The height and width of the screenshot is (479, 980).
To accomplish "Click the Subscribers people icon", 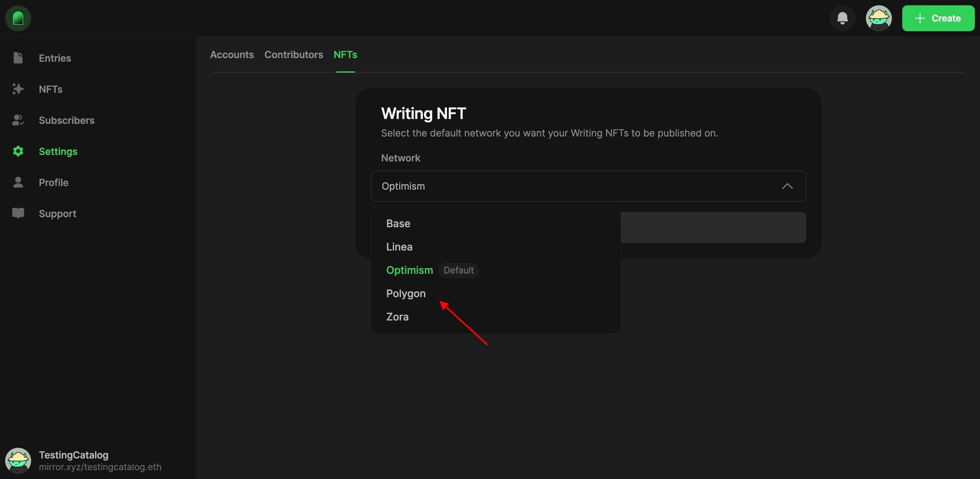I will tap(18, 120).
